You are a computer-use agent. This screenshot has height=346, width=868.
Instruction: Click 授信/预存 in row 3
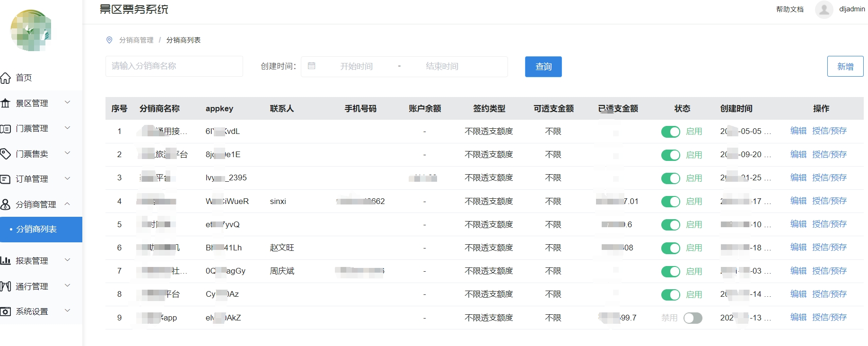[x=830, y=178]
